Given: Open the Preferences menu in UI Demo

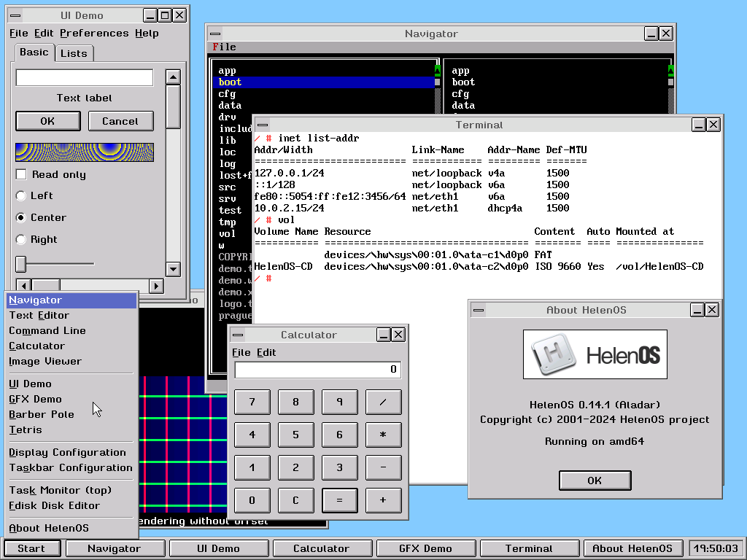Looking at the screenshot, I should point(93,33).
